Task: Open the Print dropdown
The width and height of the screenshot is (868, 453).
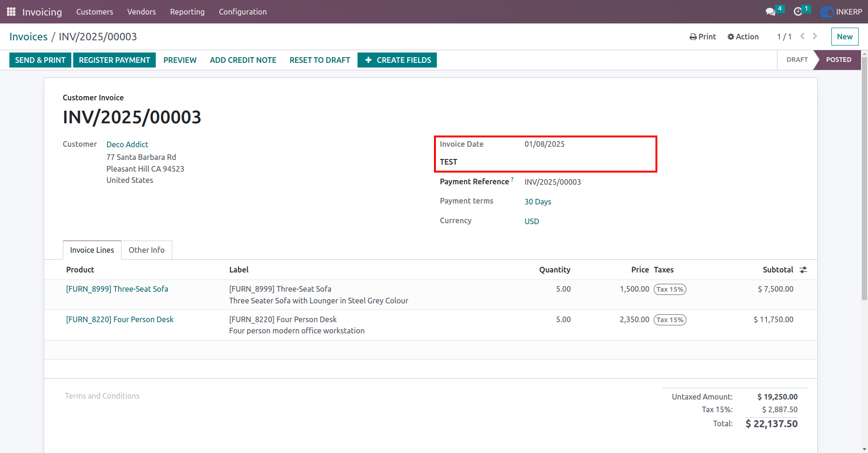Action: click(x=703, y=37)
